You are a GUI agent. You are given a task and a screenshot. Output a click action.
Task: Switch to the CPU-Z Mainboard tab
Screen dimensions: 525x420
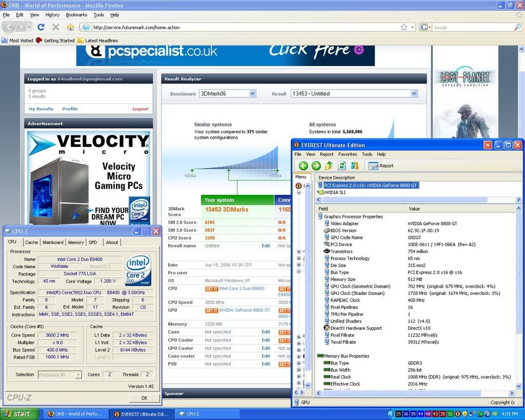pyautogui.click(x=53, y=242)
